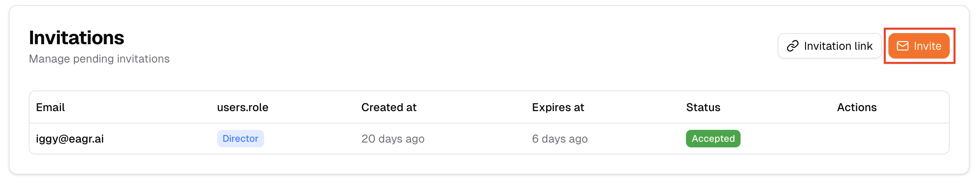
Task: Click the Invitations heading
Action: click(x=76, y=38)
